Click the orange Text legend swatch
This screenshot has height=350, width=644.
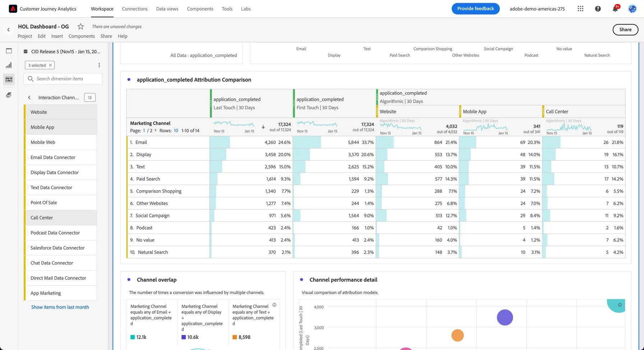[235, 337]
